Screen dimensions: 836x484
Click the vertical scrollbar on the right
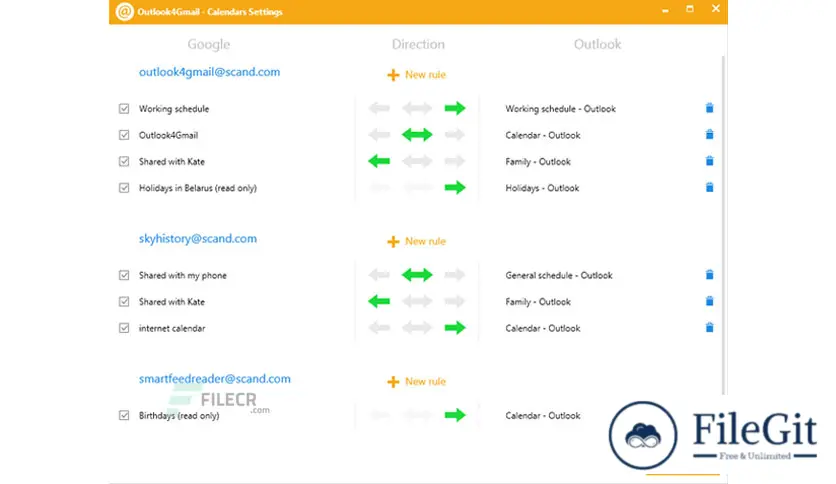(x=724, y=224)
